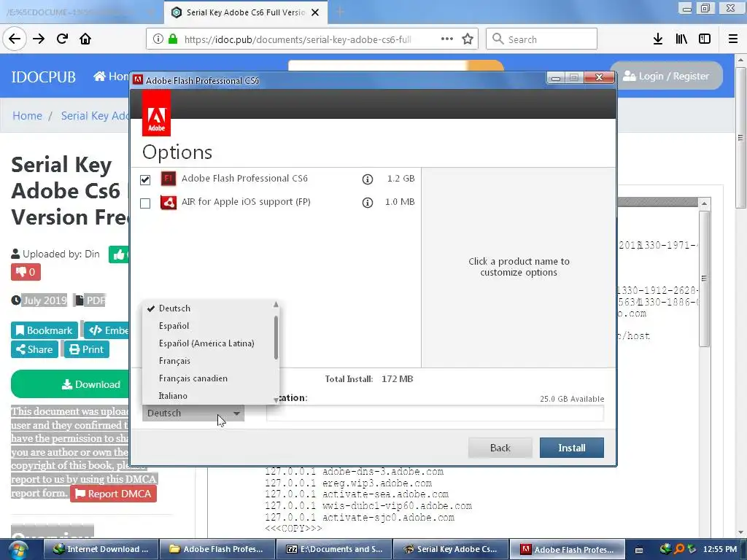Click the Serial Key breadcrumb link
Viewport: 747px width, 560px height.
point(96,116)
